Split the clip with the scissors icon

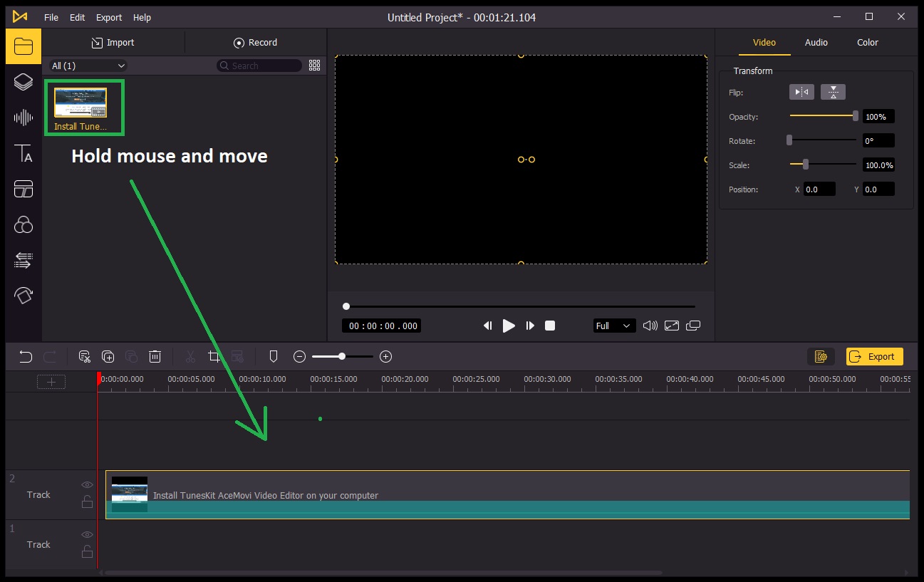[190, 356]
